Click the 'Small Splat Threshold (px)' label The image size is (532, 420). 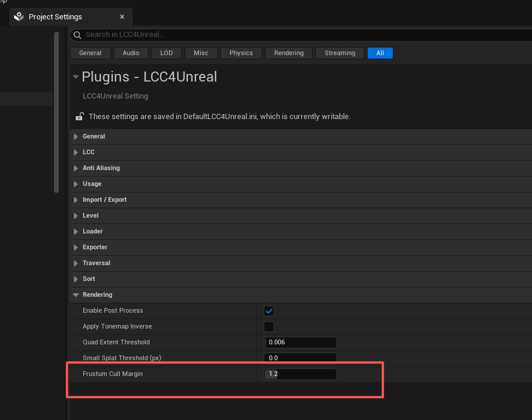pyautogui.click(x=122, y=358)
